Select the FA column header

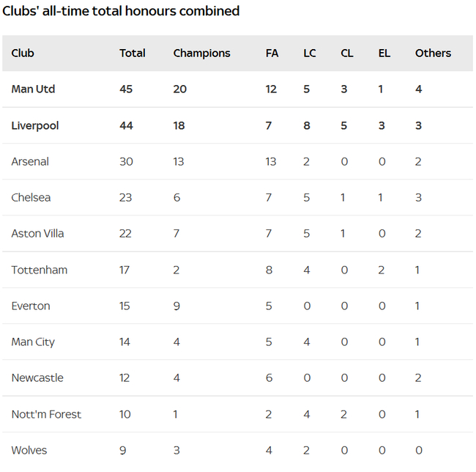(272, 54)
